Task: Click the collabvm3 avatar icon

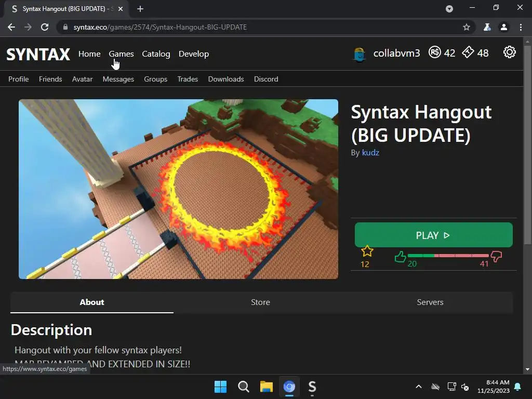Action: pos(360,54)
